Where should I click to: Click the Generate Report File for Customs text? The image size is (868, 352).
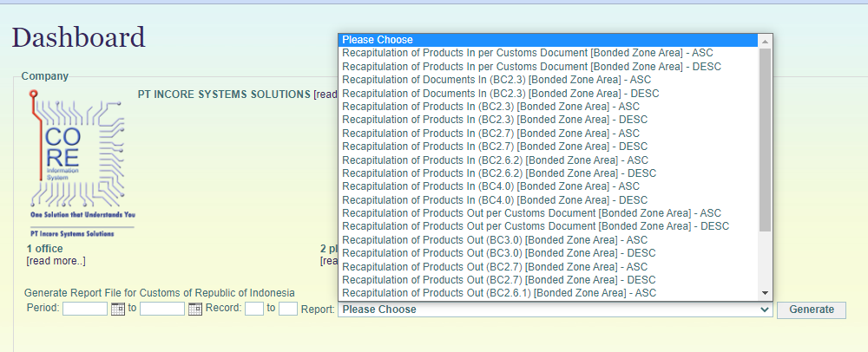pyautogui.click(x=160, y=293)
